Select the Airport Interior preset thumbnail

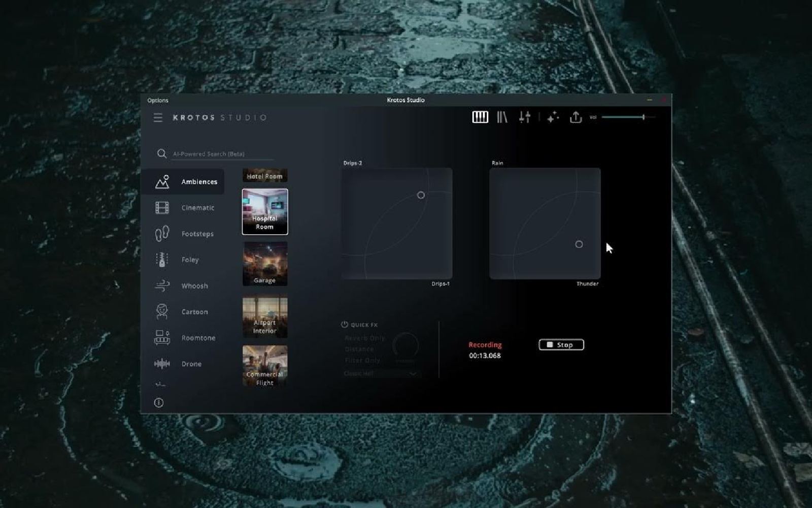(265, 316)
